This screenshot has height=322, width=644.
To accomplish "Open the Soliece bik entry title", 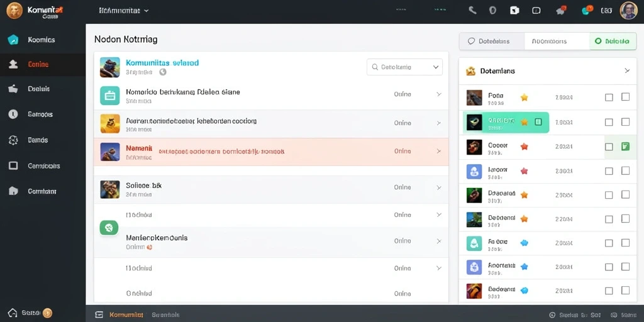I will [x=143, y=186].
